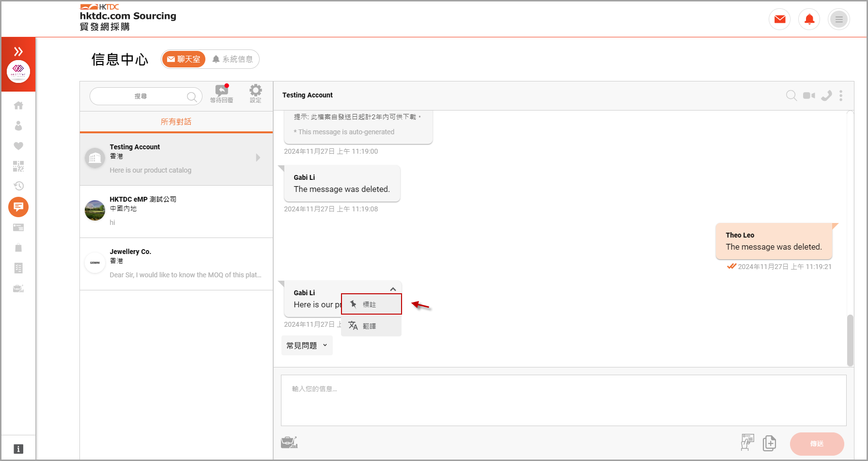The image size is (868, 461).
Task: Open the Testing Account conversation
Action: 176,159
